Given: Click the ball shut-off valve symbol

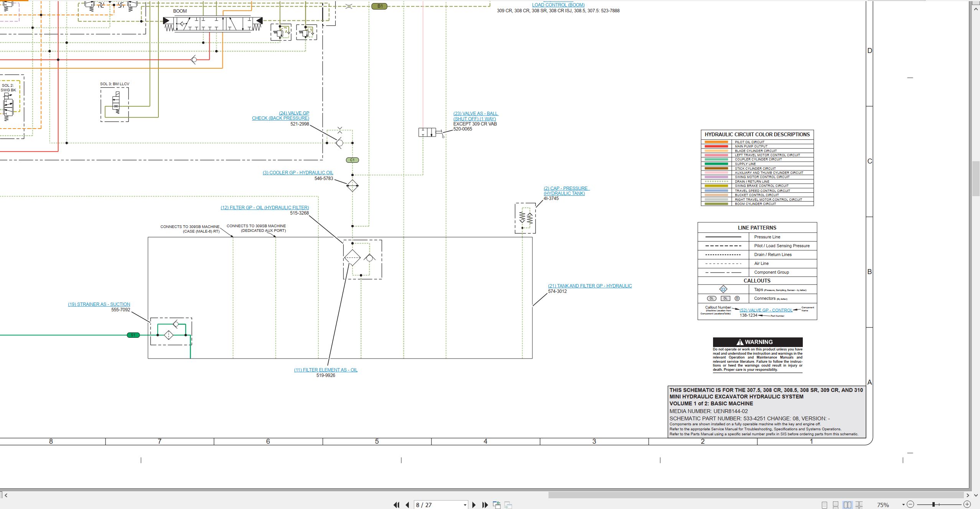Looking at the screenshot, I should click(x=431, y=132).
